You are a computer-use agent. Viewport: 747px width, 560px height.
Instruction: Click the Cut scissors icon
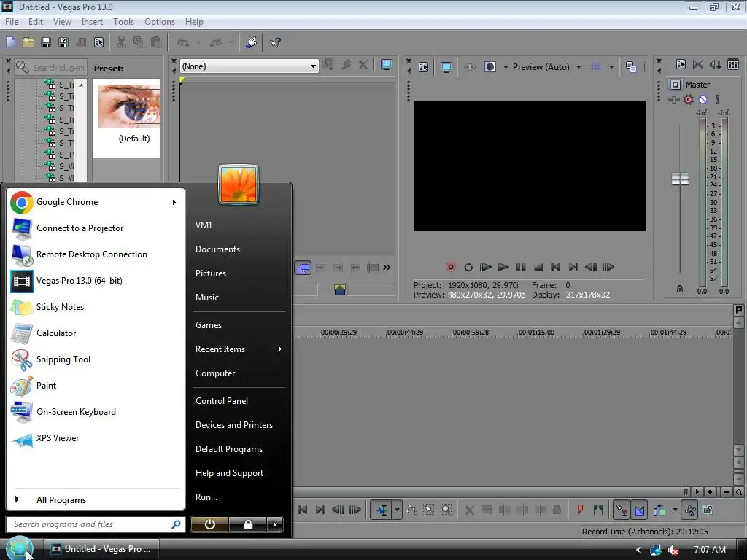pos(121,42)
